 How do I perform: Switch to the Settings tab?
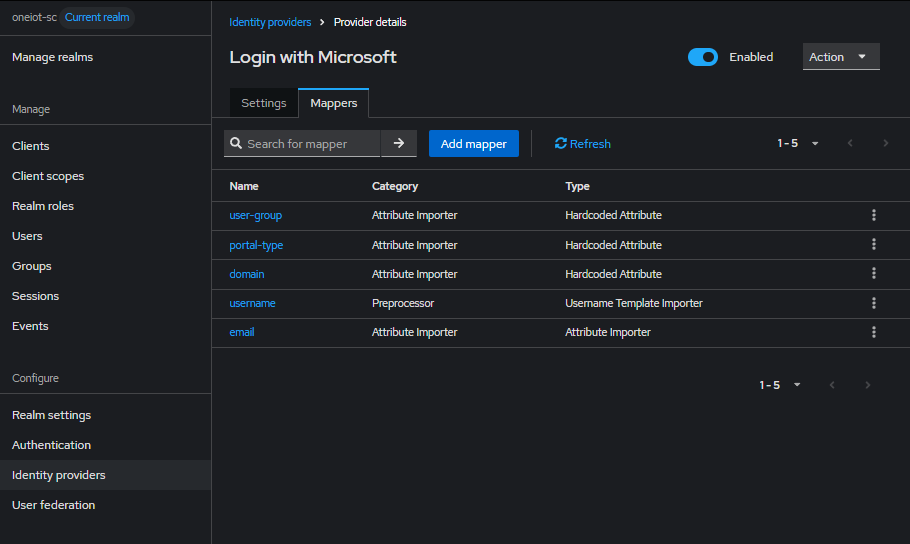[263, 103]
